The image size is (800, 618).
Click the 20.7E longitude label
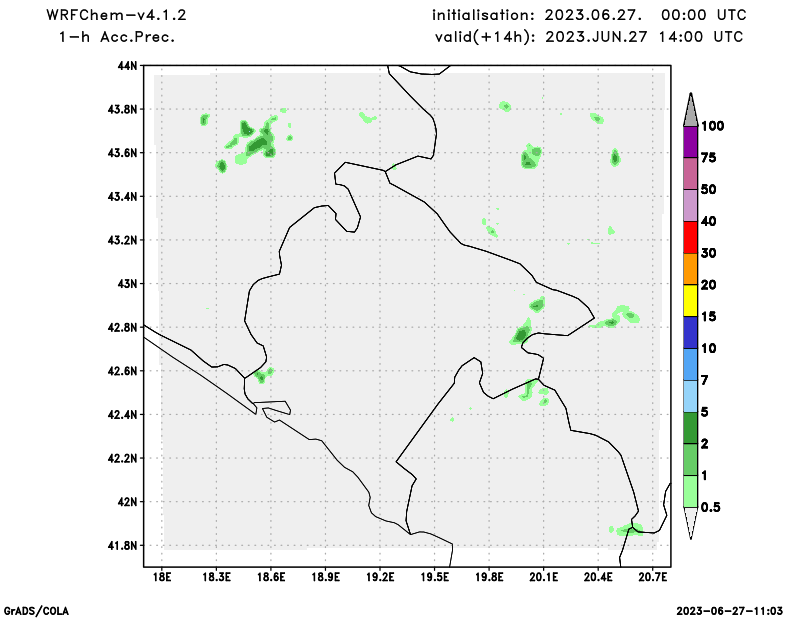653,577
